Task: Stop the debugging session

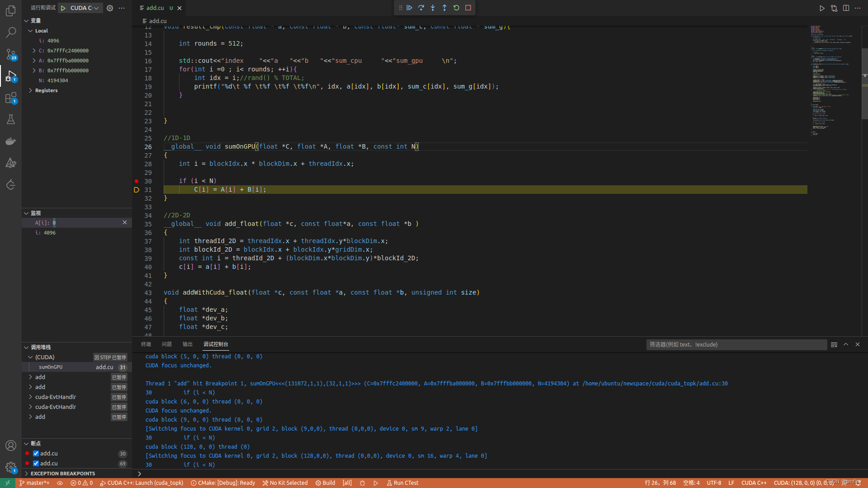Action: [x=468, y=8]
